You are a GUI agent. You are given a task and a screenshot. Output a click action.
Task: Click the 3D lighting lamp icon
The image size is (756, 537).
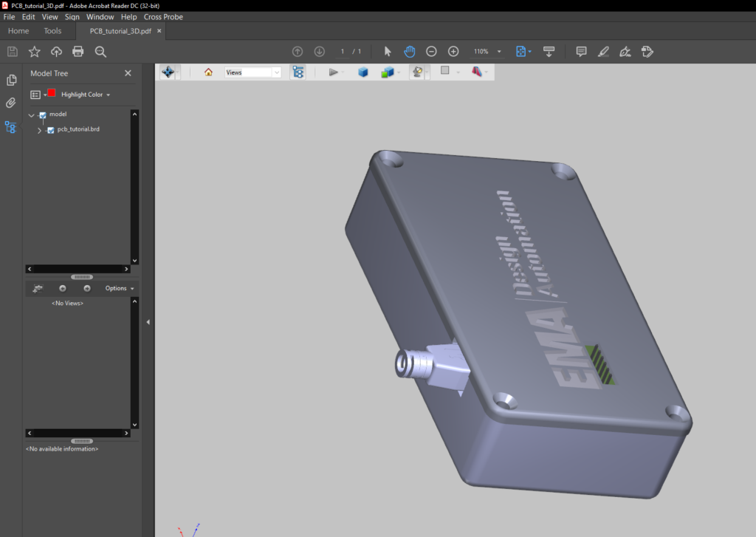tap(416, 72)
